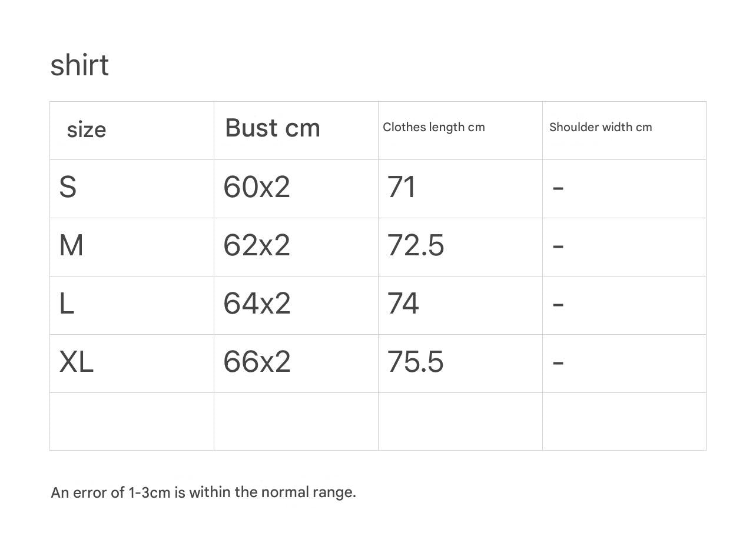Click the XL size cell
756x543 pixels.
[x=77, y=361]
